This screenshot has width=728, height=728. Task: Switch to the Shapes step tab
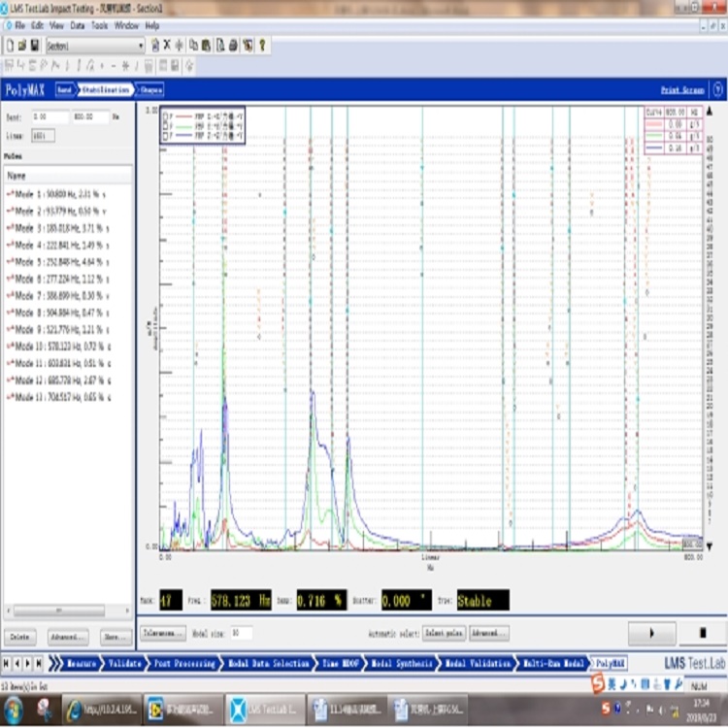(x=150, y=89)
